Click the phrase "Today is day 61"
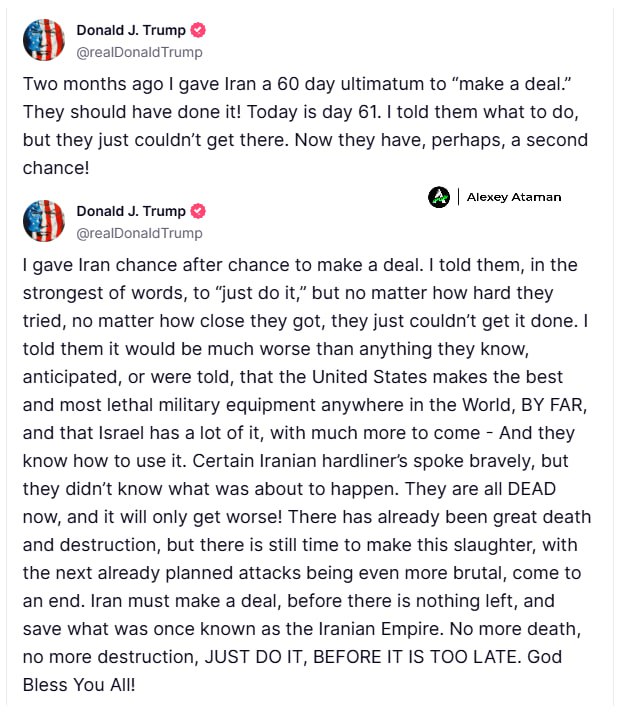 314,112
